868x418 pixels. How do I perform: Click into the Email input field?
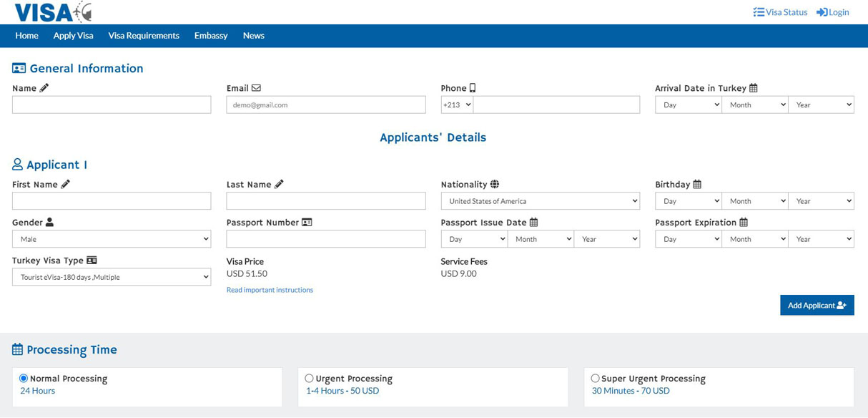[326, 104]
